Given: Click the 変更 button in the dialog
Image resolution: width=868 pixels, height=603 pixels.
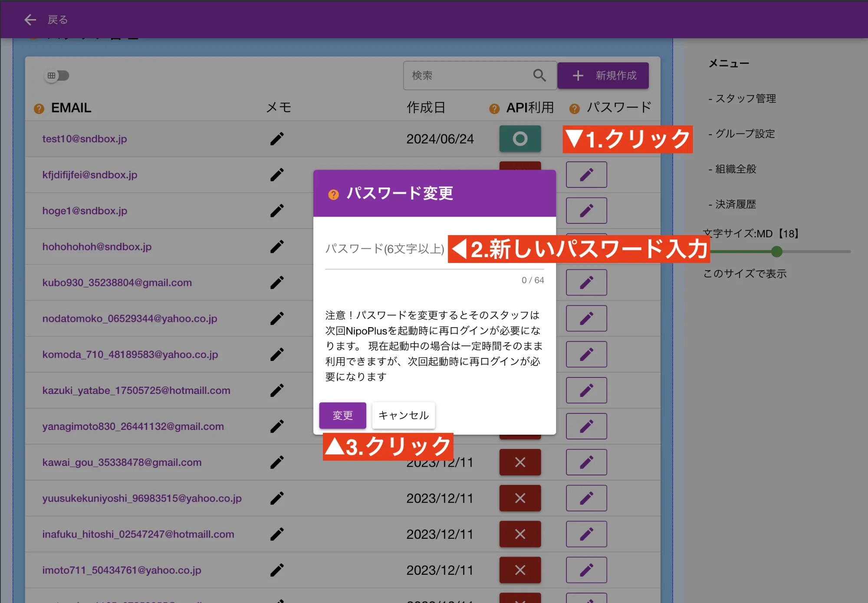Looking at the screenshot, I should (342, 415).
